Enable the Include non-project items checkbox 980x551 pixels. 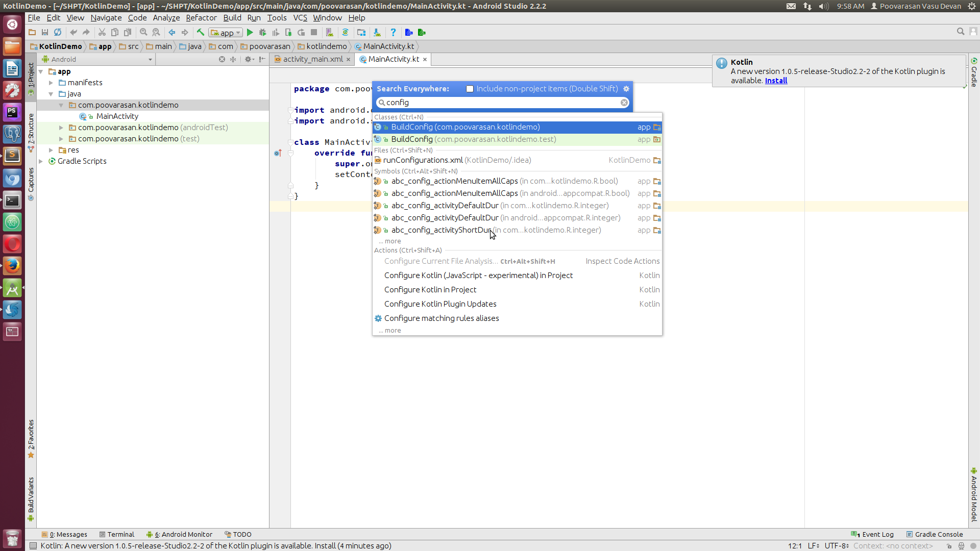(470, 88)
